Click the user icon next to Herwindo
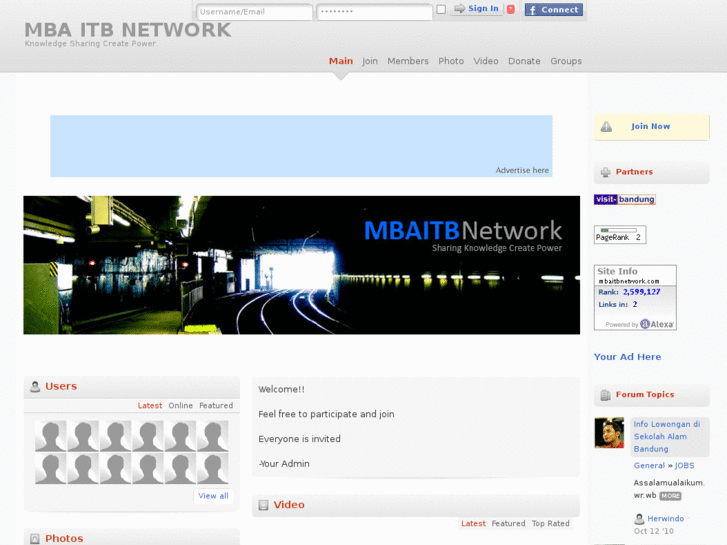 [639, 519]
